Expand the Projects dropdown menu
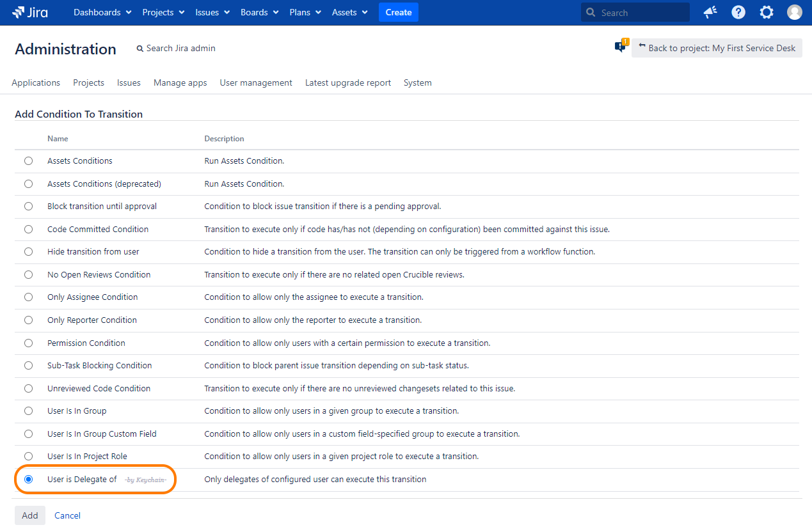812x532 pixels. click(x=163, y=12)
